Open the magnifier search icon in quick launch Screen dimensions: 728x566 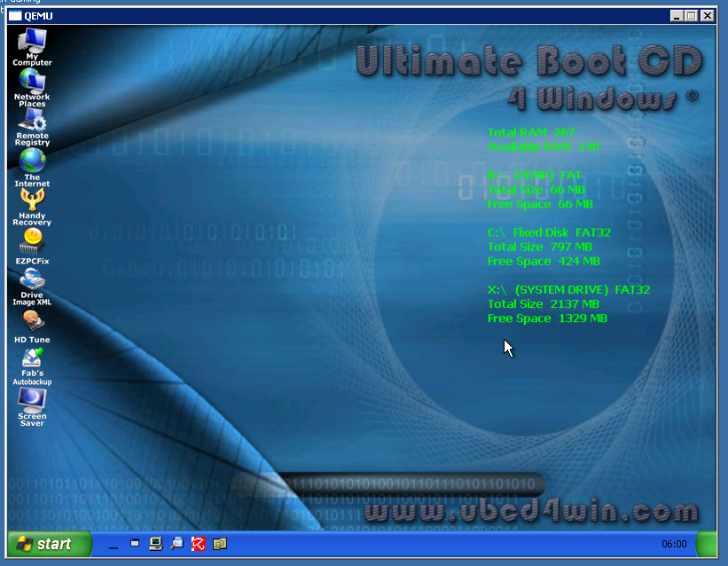tap(176, 544)
